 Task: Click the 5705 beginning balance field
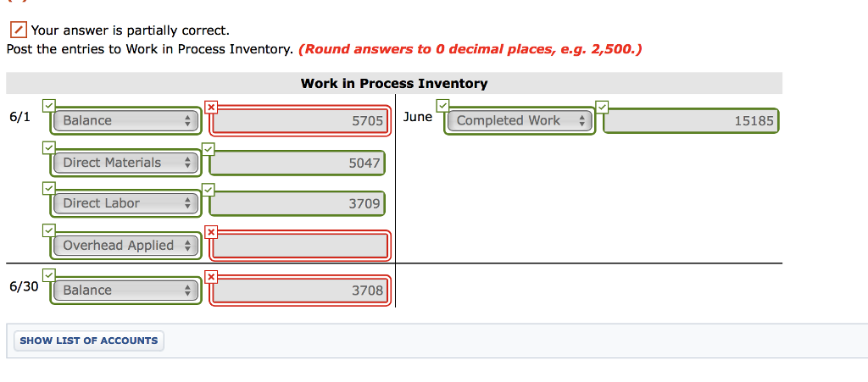point(300,120)
